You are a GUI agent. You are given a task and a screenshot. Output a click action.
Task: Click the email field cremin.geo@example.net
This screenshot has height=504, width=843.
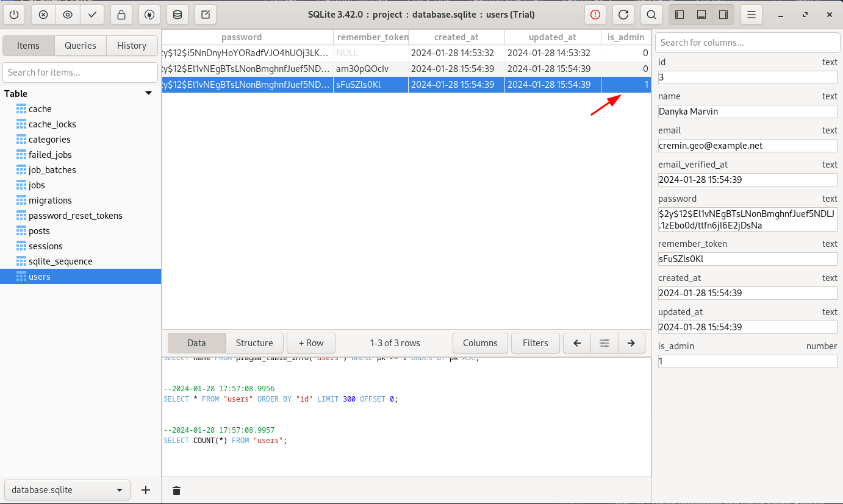coord(747,146)
